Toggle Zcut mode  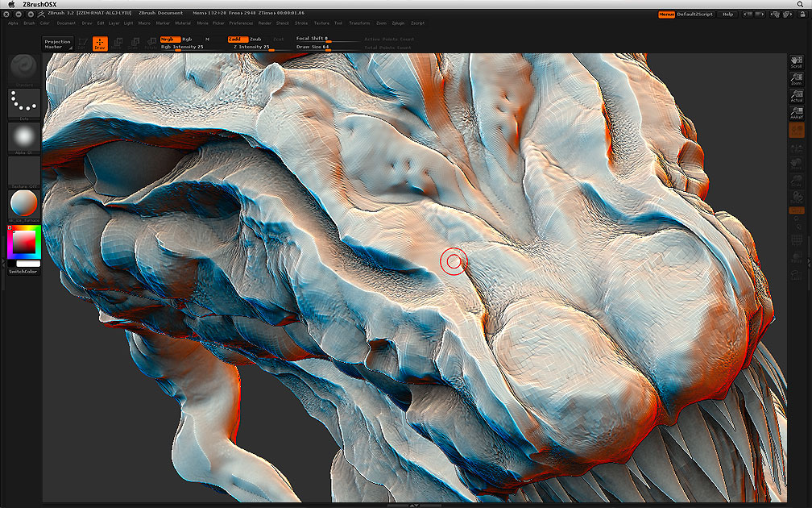[x=279, y=40]
